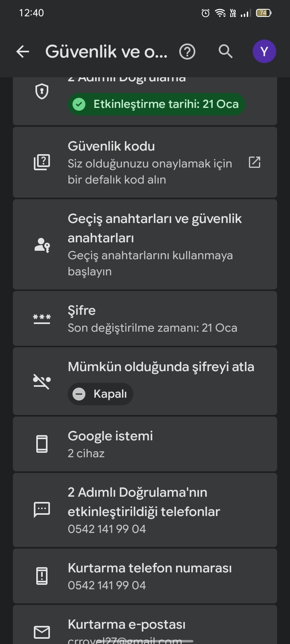
Task: Tap the password asterisks icon
Action: pyautogui.click(x=42, y=319)
